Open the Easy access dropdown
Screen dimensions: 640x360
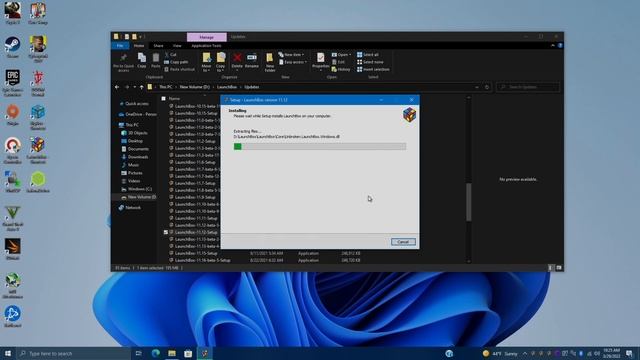pos(293,62)
